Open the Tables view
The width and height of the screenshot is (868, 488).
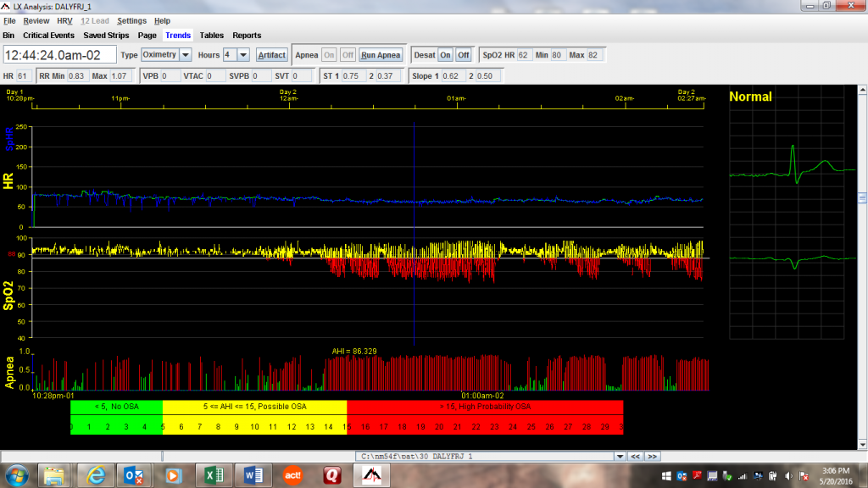211,36
